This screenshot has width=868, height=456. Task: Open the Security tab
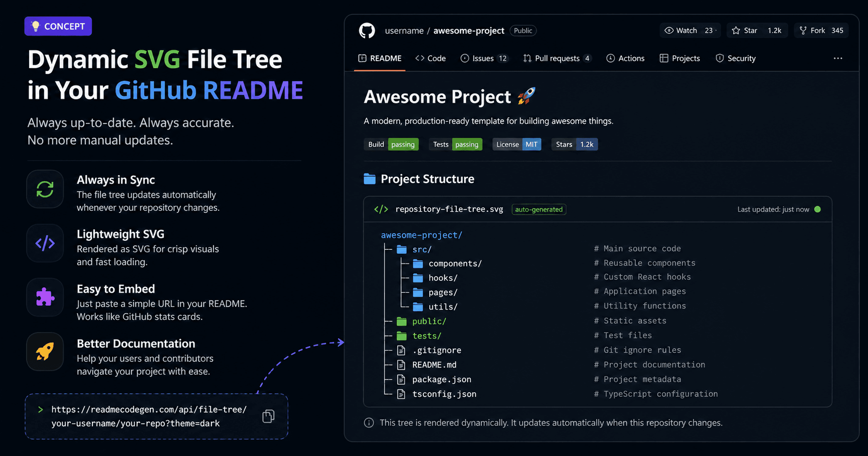pos(736,58)
